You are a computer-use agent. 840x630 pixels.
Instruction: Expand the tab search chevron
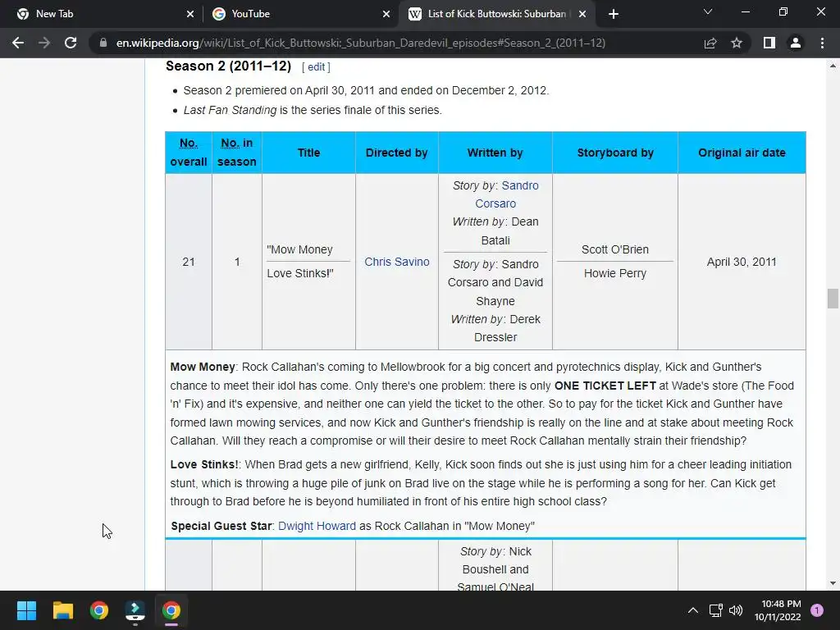tap(708, 11)
